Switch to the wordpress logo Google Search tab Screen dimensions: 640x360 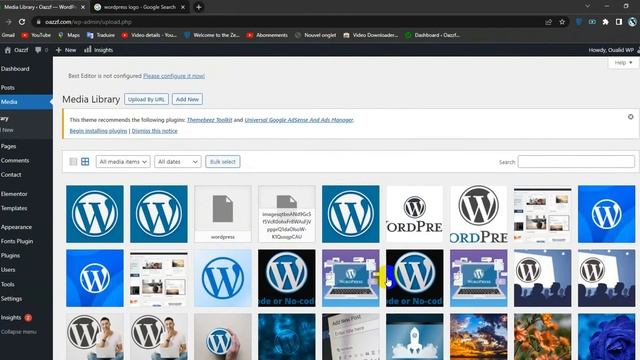point(140,7)
